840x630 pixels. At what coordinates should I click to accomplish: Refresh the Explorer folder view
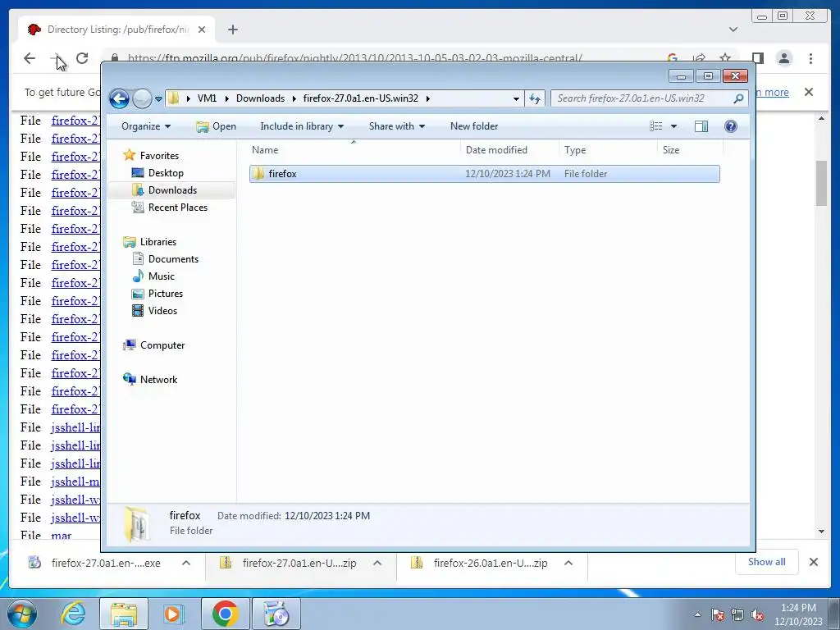click(x=535, y=98)
